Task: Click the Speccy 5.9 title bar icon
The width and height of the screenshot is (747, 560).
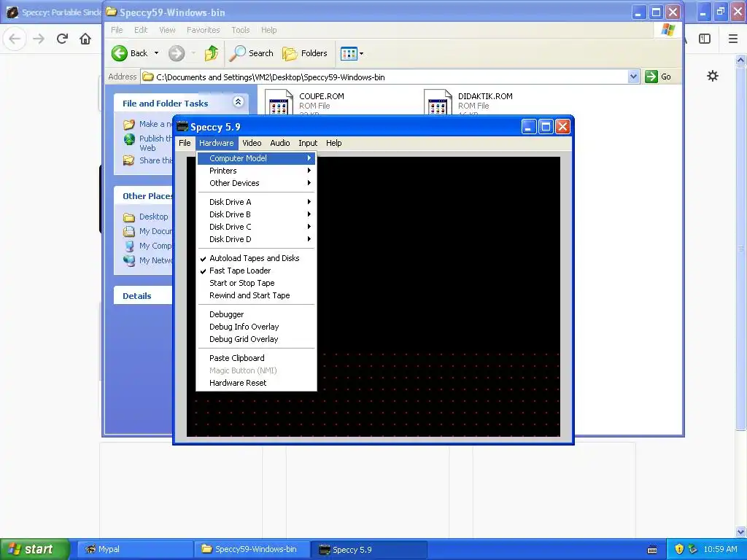Action: point(182,127)
